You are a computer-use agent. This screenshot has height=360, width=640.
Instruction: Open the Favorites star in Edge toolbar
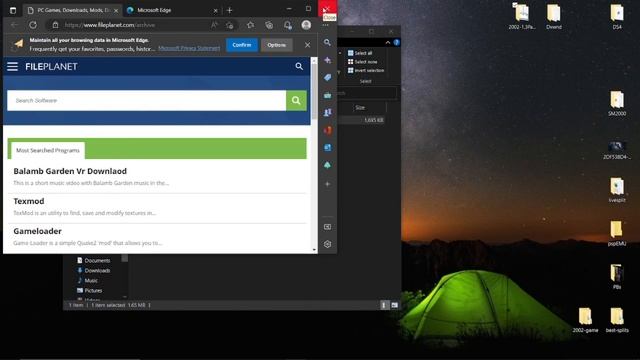(250, 25)
